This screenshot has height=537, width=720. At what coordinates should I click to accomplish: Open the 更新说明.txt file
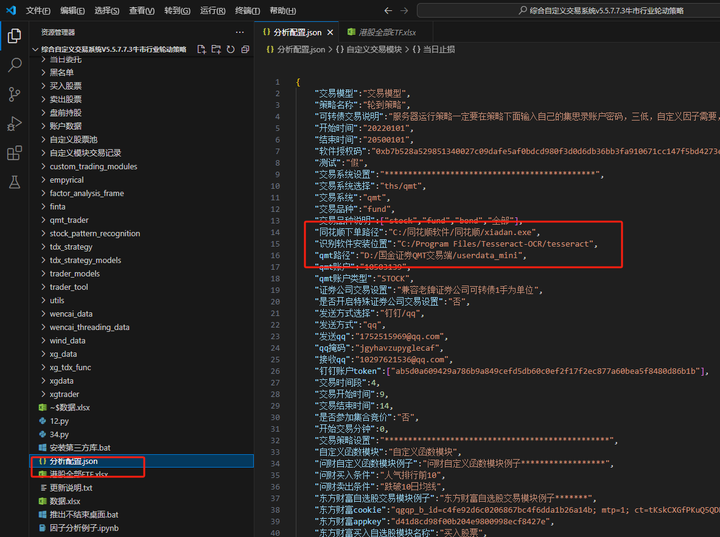point(71,487)
